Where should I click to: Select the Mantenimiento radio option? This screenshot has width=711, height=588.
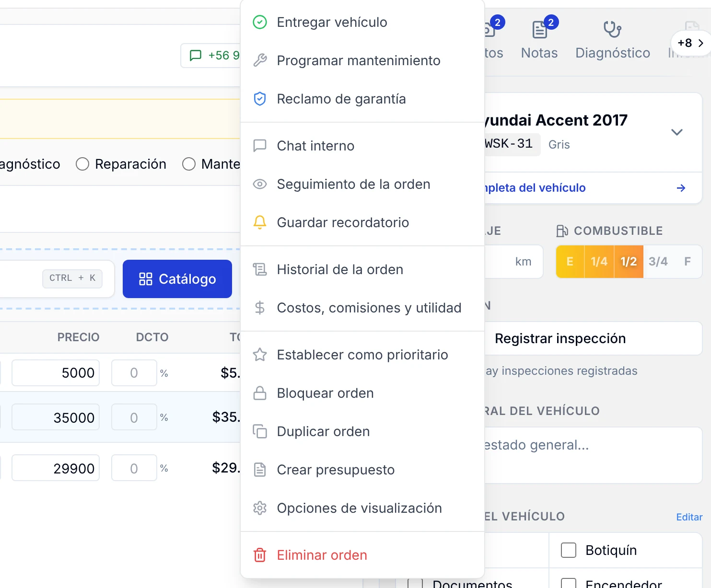[189, 164]
